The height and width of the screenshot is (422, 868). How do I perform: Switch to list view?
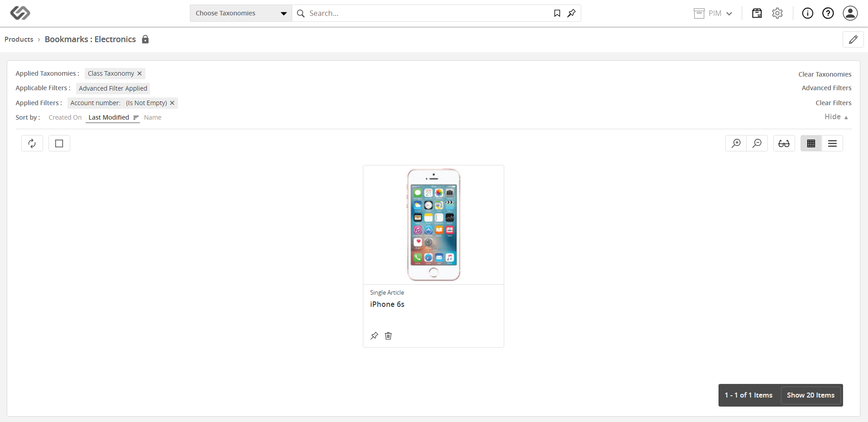pyautogui.click(x=832, y=143)
